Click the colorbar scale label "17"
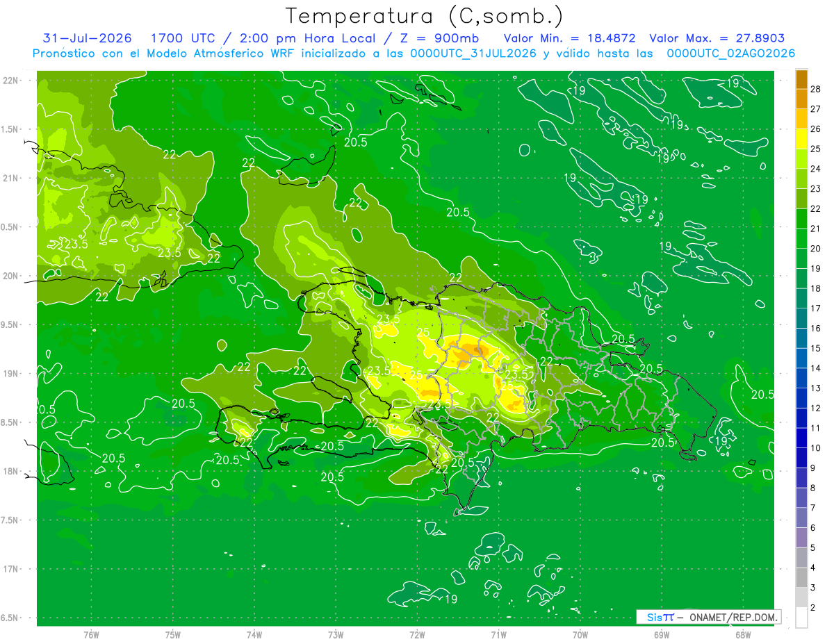Screen dimensions: 834x644 tap(816, 308)
